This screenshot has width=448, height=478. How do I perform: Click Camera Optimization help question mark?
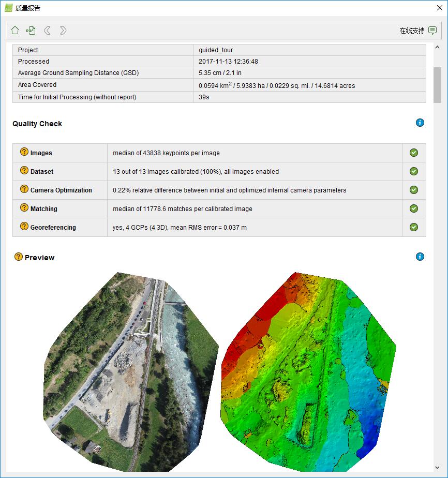click(24, 189)
